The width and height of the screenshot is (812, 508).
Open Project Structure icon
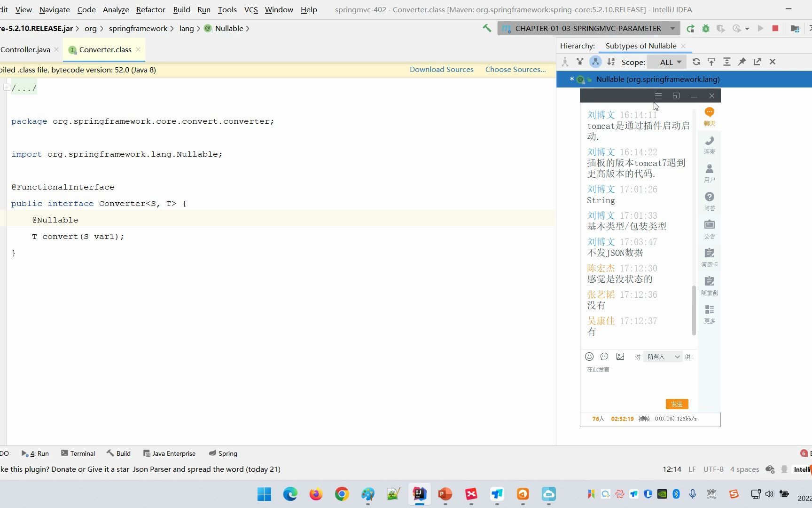[x=795, y=29]
